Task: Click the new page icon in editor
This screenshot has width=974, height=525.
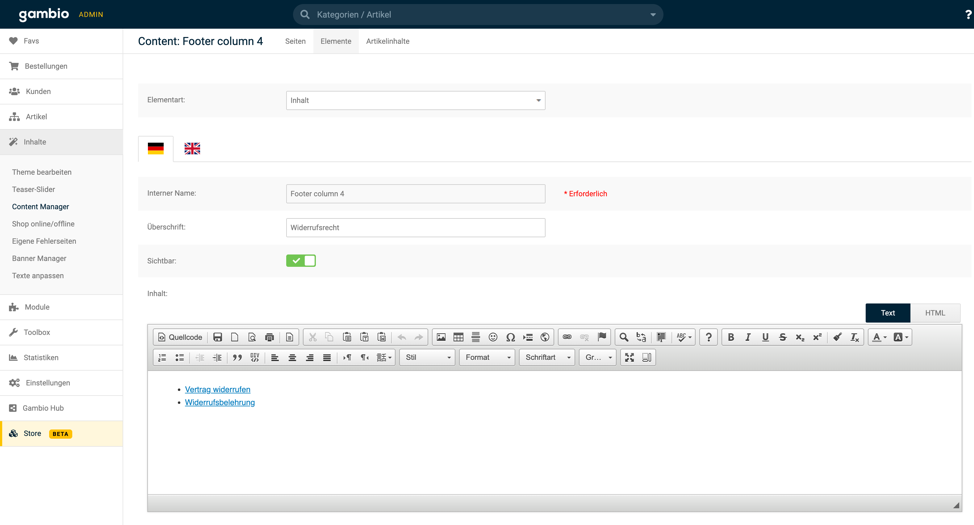Action: 235,337
